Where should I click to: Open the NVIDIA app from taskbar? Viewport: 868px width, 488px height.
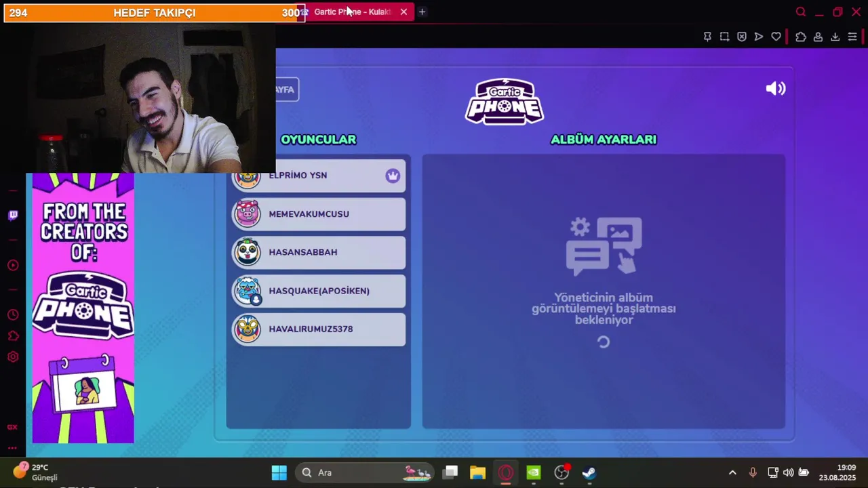[534, 472]
